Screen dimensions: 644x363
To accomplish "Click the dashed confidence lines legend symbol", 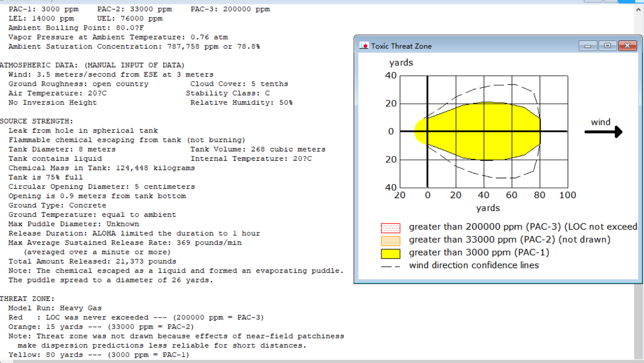I will (x=391, y=267).
